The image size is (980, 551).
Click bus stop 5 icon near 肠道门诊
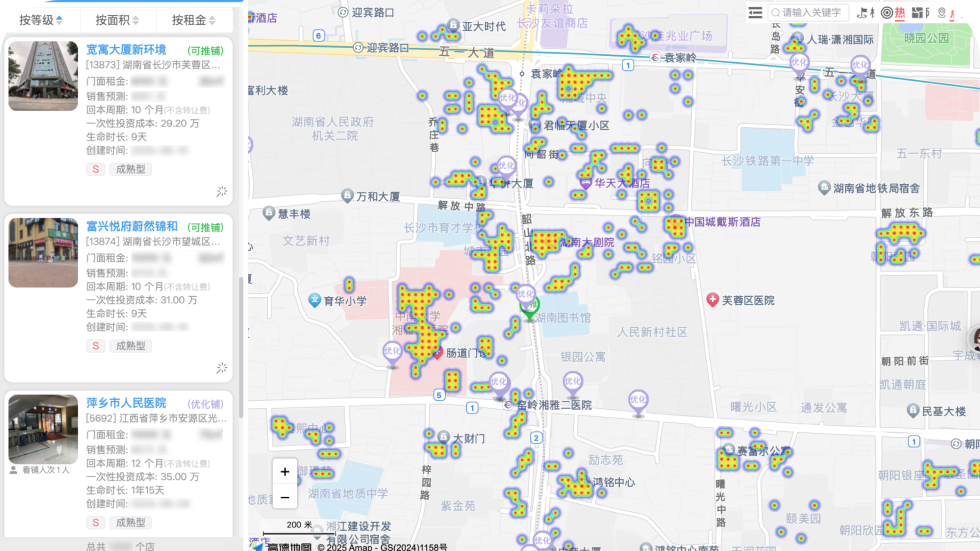point(439,395)
